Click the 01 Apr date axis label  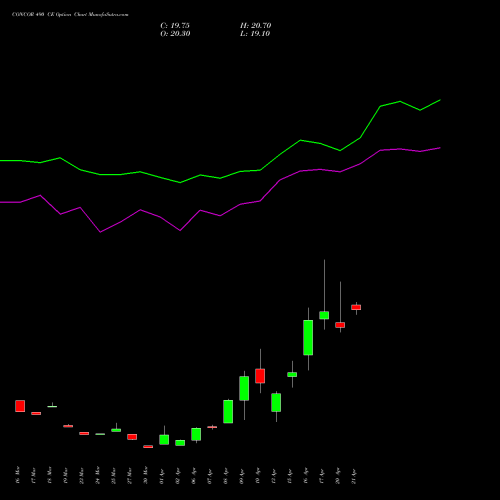click(162, 477)
